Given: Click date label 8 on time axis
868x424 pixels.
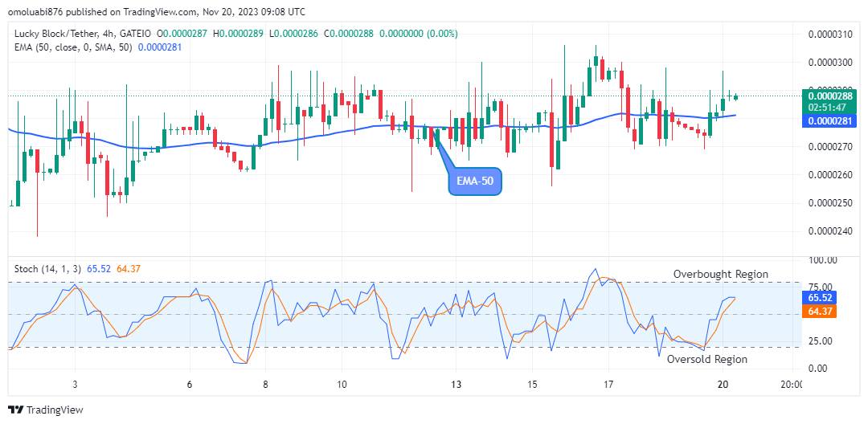Looking at the screenshot, I should click(x=266, y=385).
